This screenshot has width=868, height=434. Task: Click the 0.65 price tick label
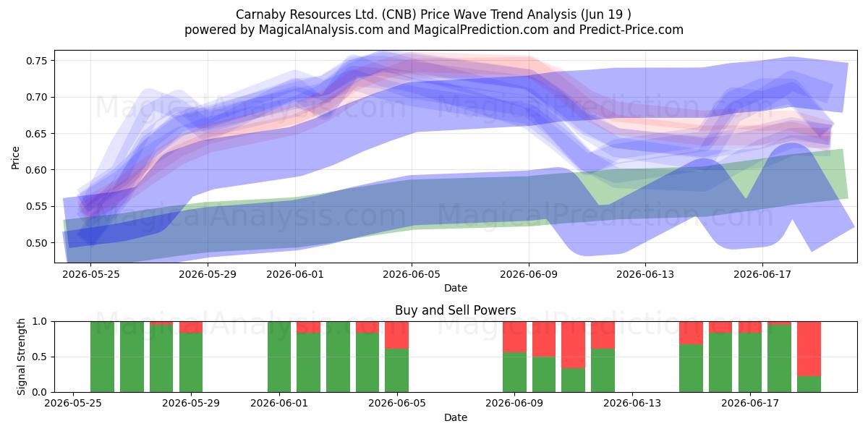pyautogui.click(x=38, y=134)
